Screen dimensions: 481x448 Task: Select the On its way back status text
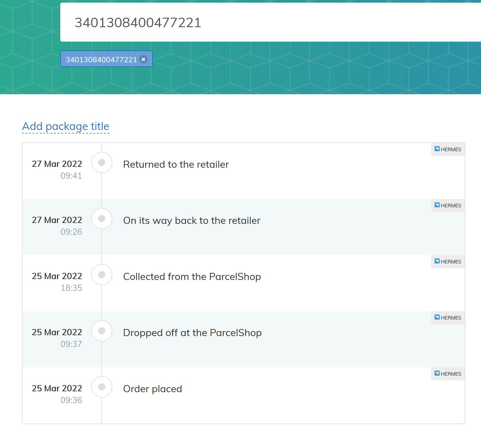[192, 221]
